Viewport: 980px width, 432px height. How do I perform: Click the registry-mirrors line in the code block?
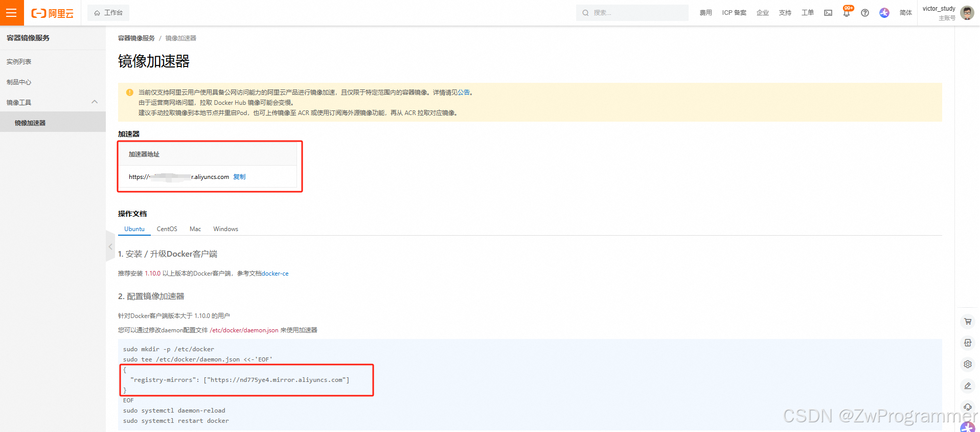(240, 380)
